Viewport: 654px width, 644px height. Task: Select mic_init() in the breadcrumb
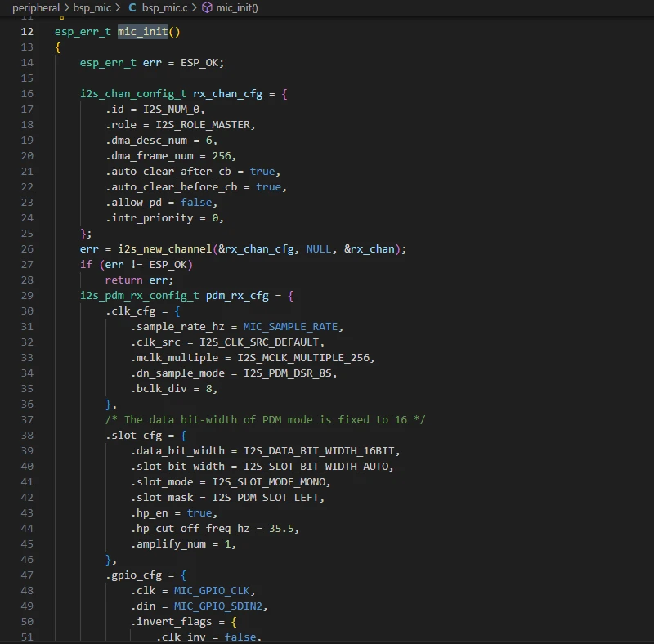point(236,7)
